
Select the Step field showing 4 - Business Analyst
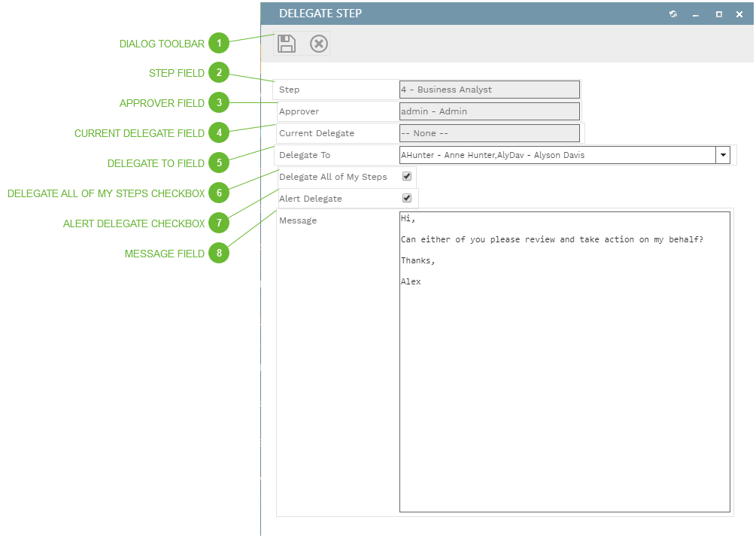(489, 89)
